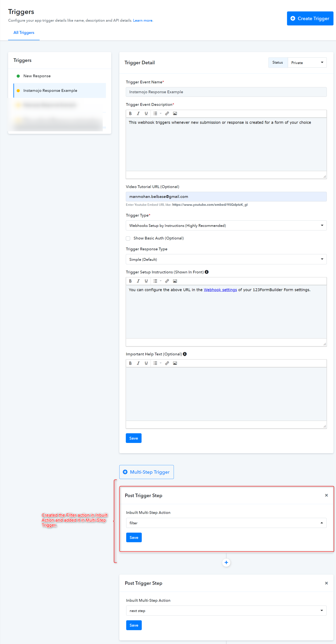Expand the Trigger Type dropdown
The width and height of the screenshot is (336, 644).
tap(226, 226)
